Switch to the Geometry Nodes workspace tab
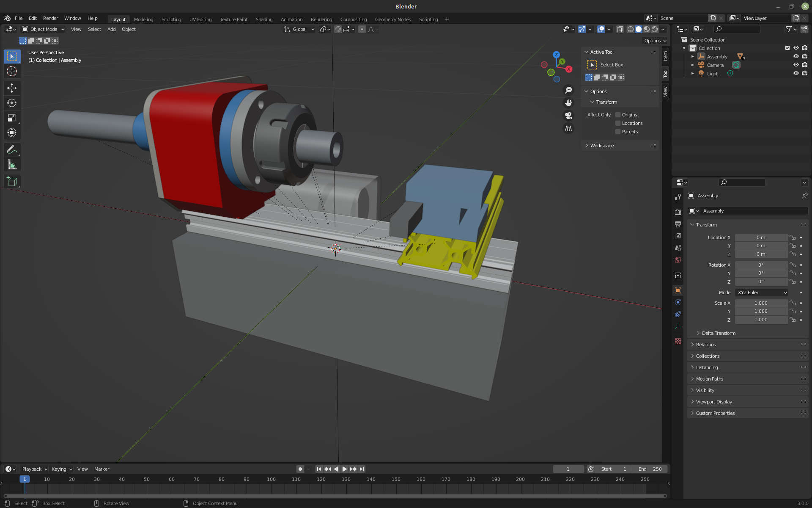The image size is (812, 508). point(393,19)
